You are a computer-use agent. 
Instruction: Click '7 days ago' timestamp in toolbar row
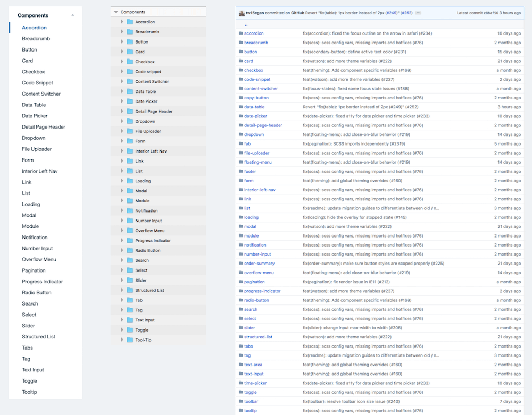(510, 401)
